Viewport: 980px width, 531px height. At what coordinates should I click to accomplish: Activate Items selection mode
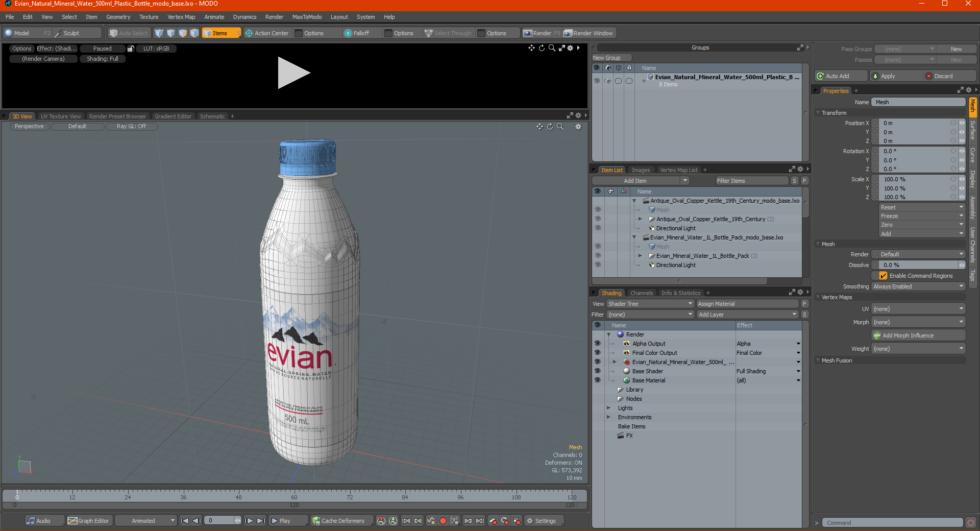(x=221, y=33)
